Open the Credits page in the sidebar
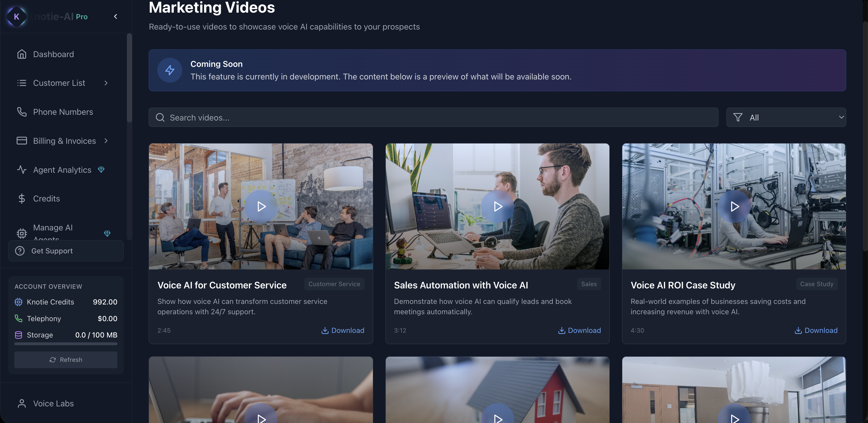This screenshot has width=868, height=423. pos(46,199)
